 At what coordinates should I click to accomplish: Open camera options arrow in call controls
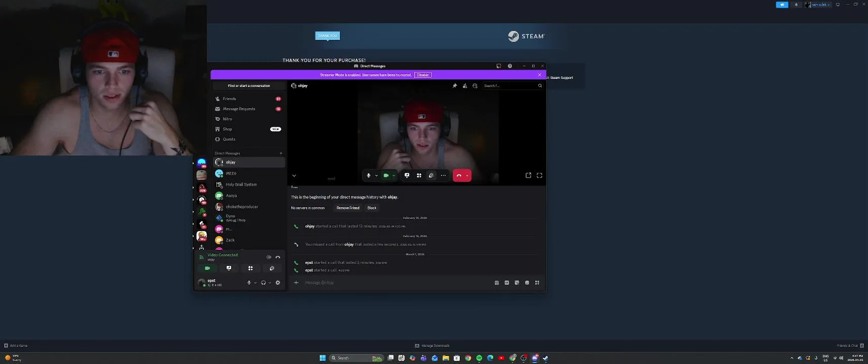[394, 175]
